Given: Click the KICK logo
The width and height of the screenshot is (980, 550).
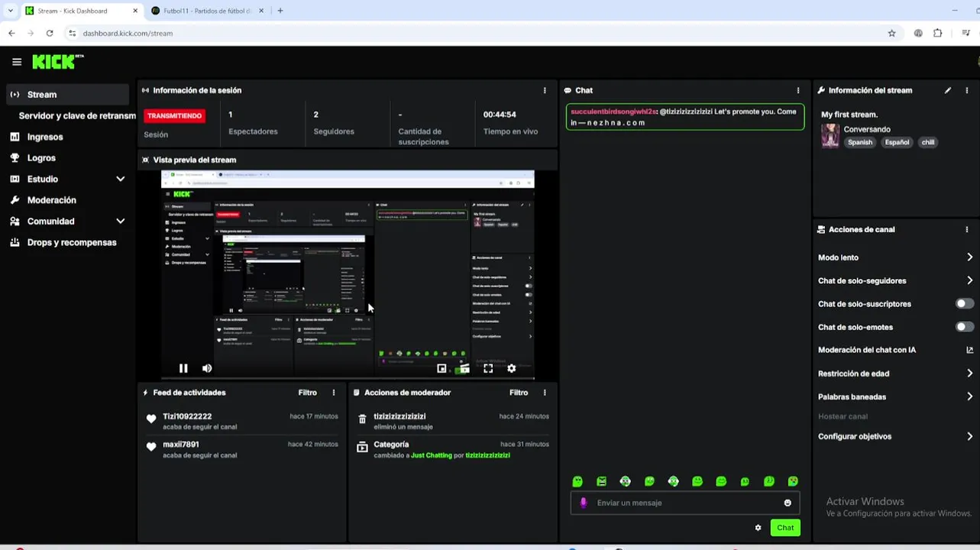Looking at the screenshot, I should (57, 62).
